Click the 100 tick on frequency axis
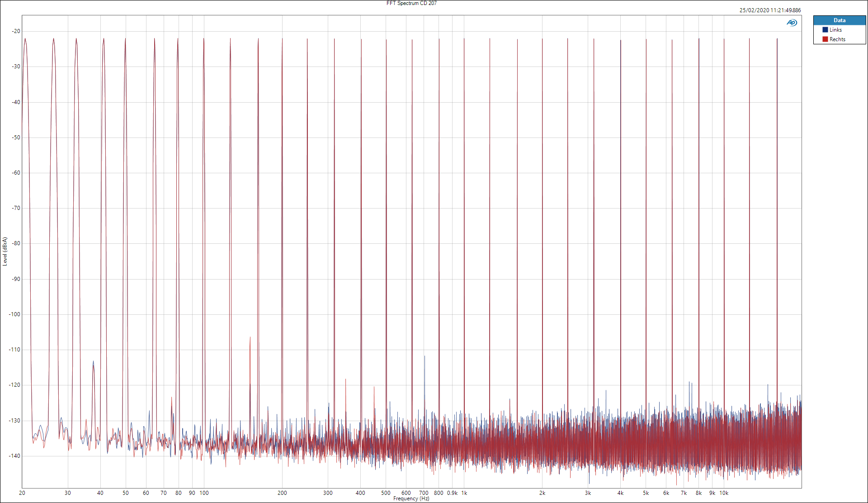 click(204, 493)
